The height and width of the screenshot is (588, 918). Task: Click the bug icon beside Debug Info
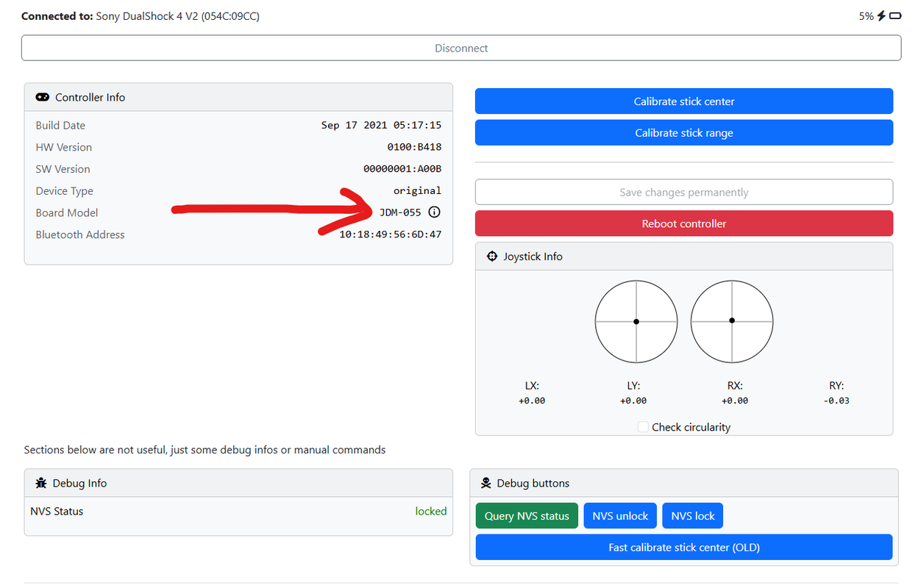pyautogui.click(x=41, y=483)
